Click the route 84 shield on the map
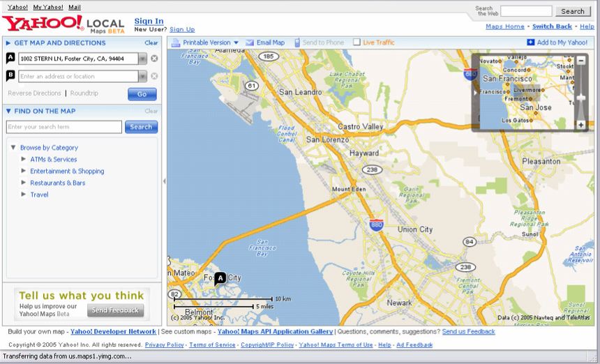The height and width of the screenshot is (364, 600). point(470,242)
